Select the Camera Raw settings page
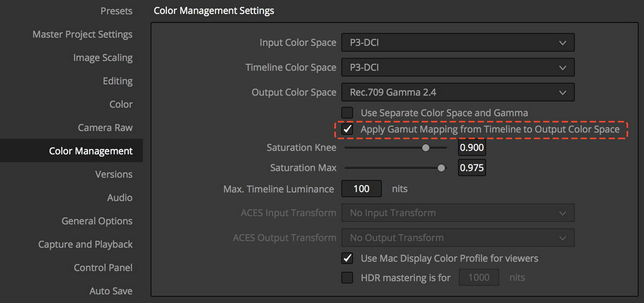The image size is (644, 303). [x=105, y=127]
